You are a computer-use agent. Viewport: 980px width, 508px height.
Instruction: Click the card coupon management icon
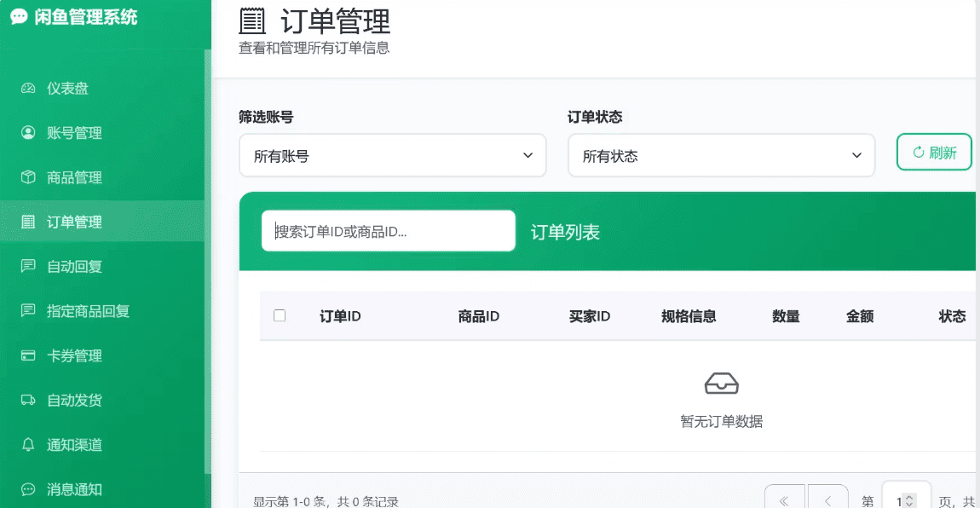(28, 355)
